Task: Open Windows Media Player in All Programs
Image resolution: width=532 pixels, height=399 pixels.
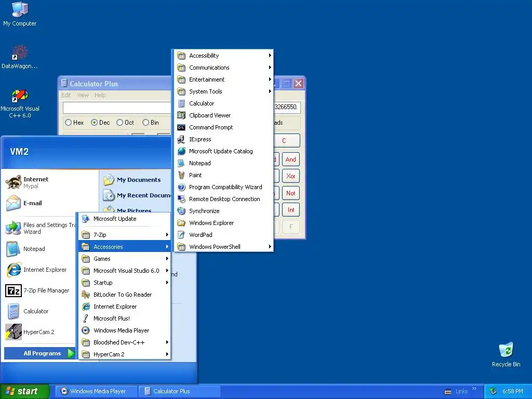Action: 124,330
